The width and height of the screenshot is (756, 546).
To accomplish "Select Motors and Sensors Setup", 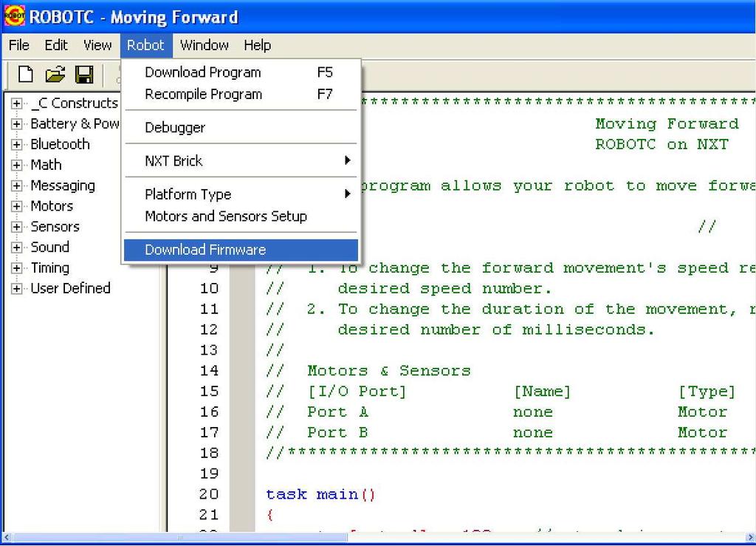I will coord(241,216).
